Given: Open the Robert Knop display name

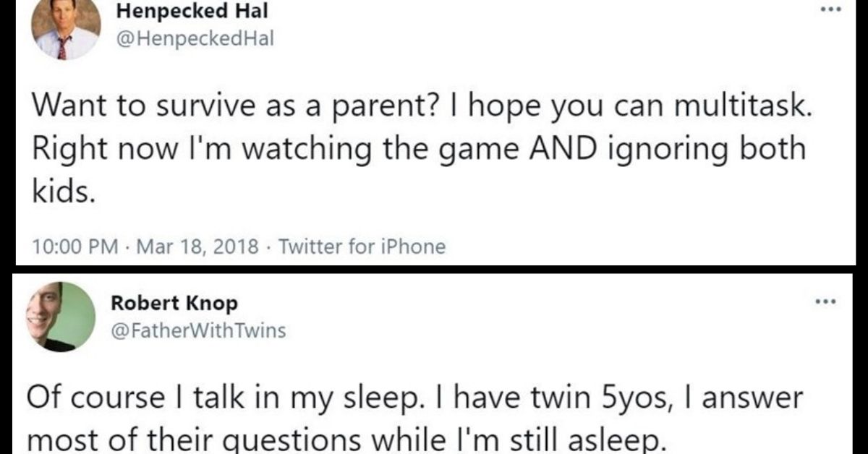Looking at the screenshot, I should click(174, 303).
